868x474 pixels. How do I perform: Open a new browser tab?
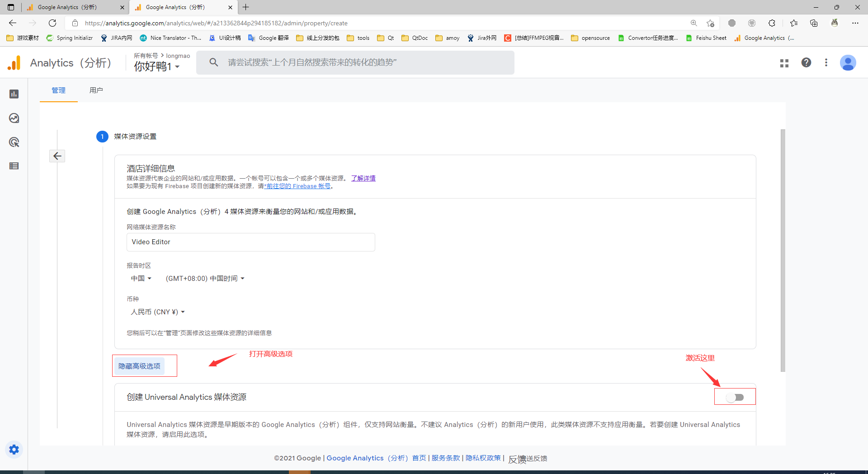(246, 7)
